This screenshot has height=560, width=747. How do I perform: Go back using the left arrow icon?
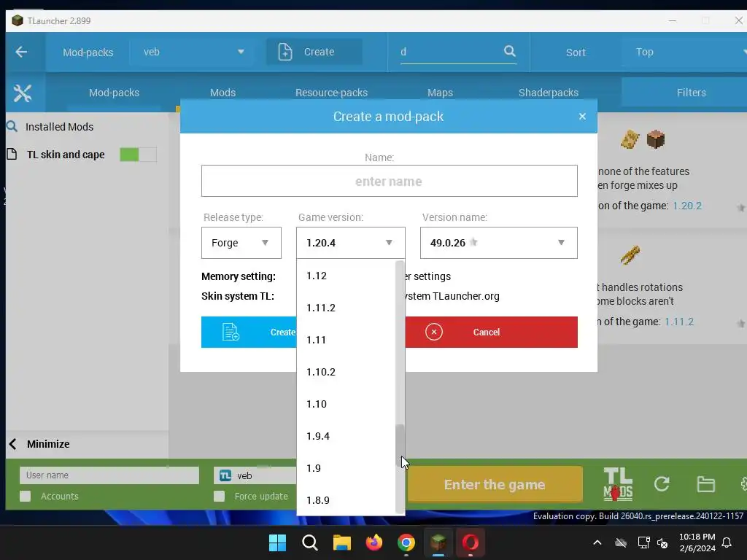[x=21, y=52]
